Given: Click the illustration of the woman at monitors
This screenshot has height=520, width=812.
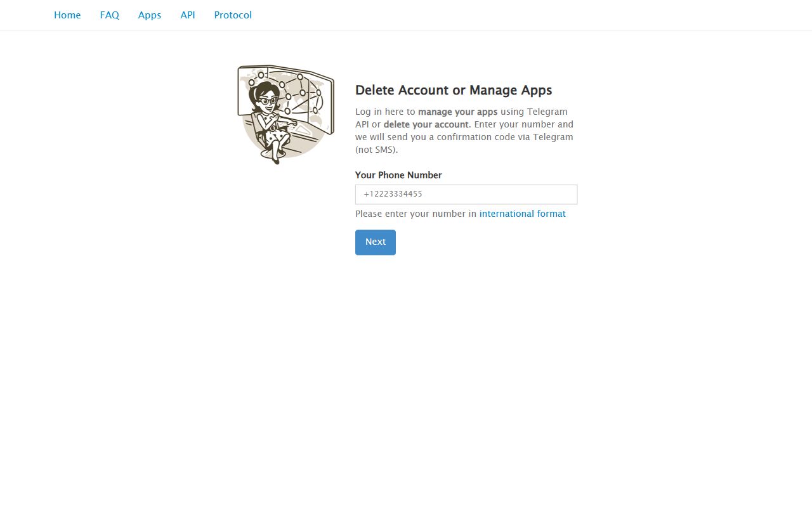Looking at the screenshot, I should coord(285,114).
